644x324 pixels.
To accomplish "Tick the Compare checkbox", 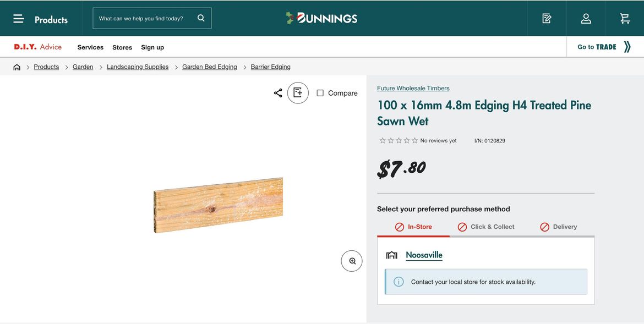I will pos(320,93).
